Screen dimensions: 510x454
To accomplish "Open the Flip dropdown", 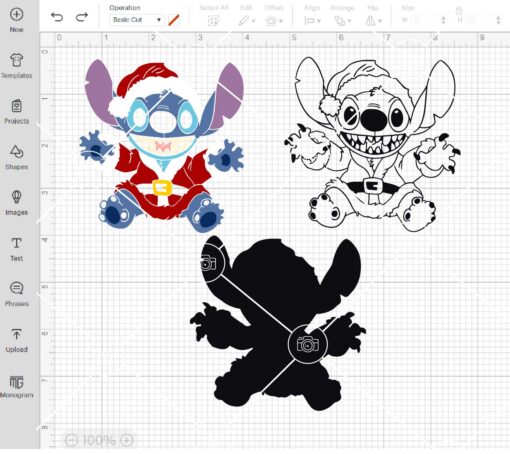I will (373, 21).
